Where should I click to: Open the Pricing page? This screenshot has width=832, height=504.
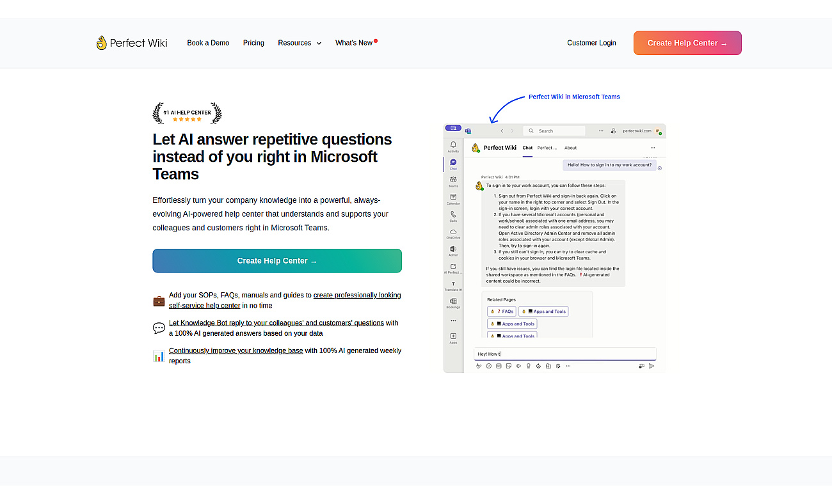(253, 43)
